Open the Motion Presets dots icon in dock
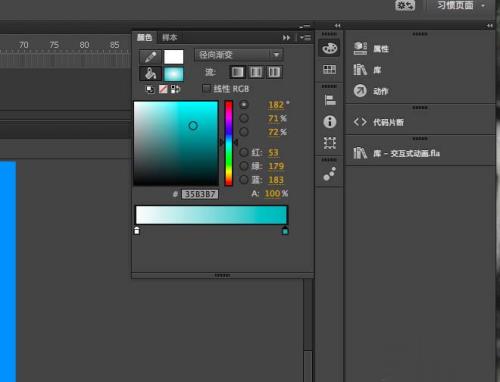This screenshot has height=382, width=500. [329, 174]
